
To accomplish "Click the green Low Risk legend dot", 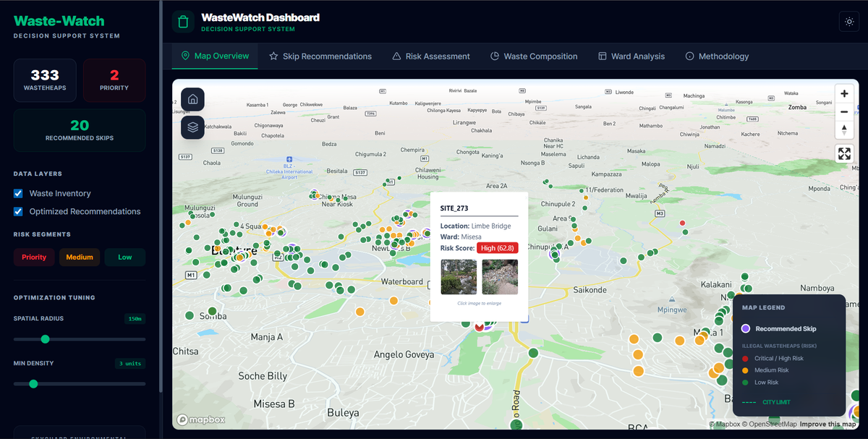I will [745, 383].
